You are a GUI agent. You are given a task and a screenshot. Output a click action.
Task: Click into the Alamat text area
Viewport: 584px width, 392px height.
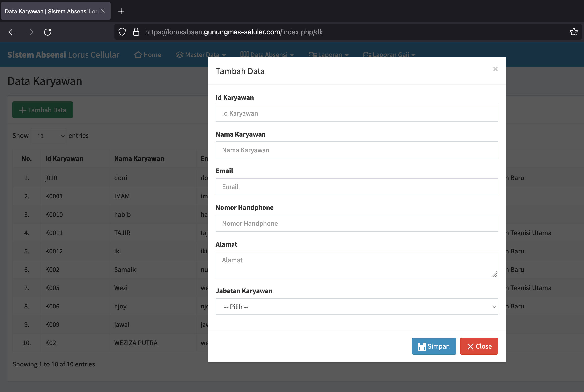coord(357,265)
